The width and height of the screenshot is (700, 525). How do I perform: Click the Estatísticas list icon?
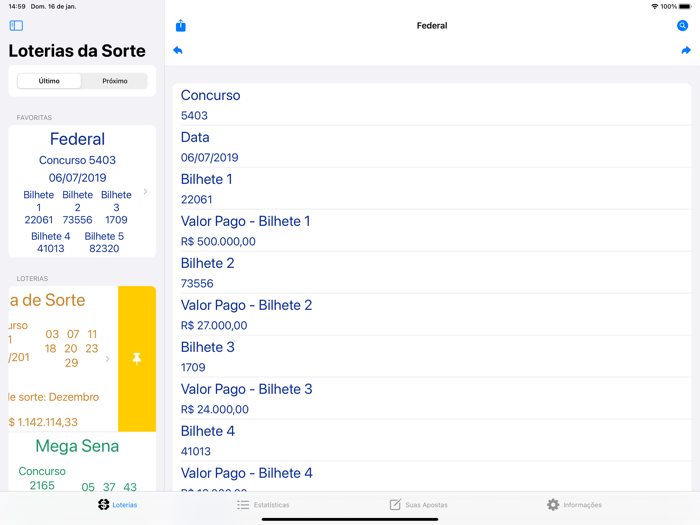coord(243,505)
